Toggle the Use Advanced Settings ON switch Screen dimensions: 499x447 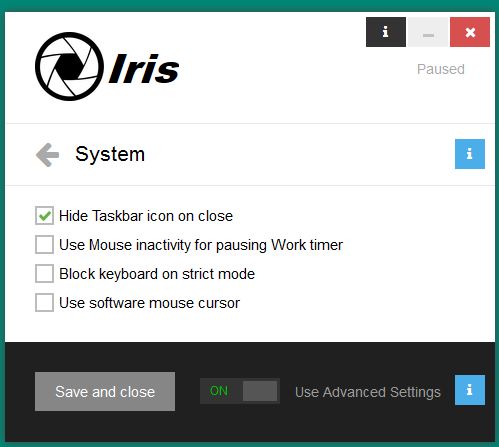240,391
